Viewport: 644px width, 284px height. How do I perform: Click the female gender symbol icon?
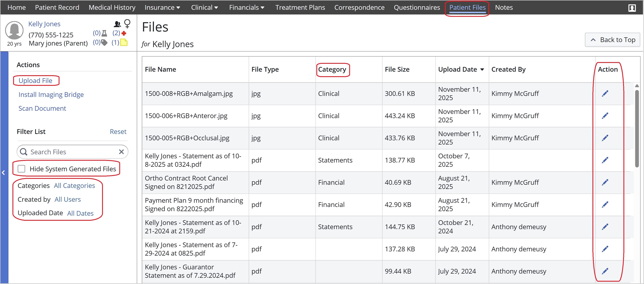tap(127, 24)
